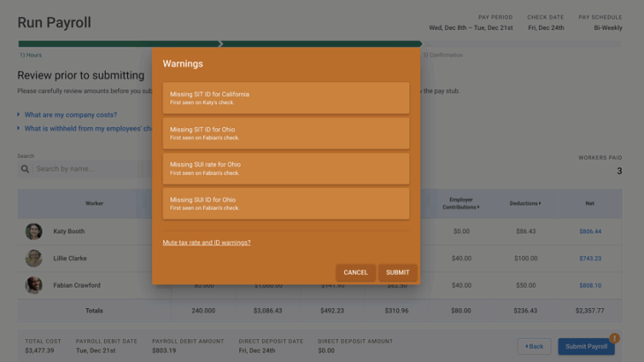Click Lillie Clarke name
This screenshot has height=362, width=644.
coord(70,259)
